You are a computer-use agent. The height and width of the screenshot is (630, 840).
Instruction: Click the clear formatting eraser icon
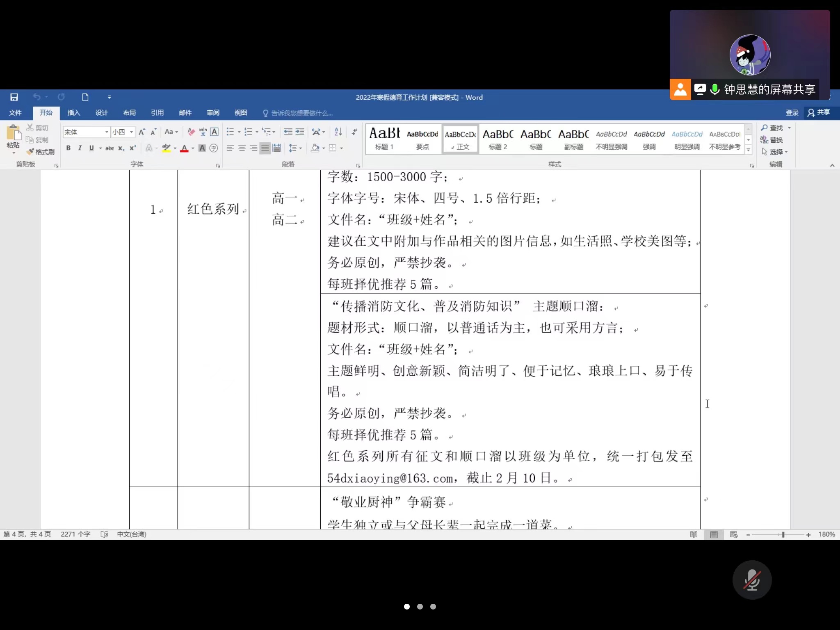point(191,132)
